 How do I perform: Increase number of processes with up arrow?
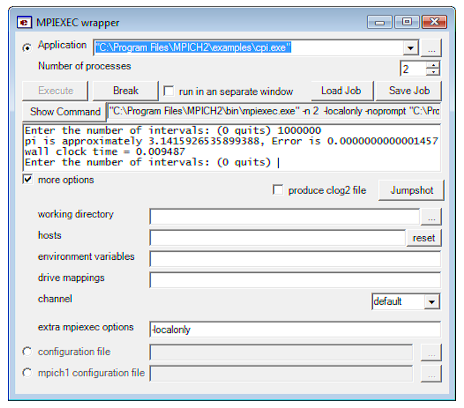click(433, 65)
